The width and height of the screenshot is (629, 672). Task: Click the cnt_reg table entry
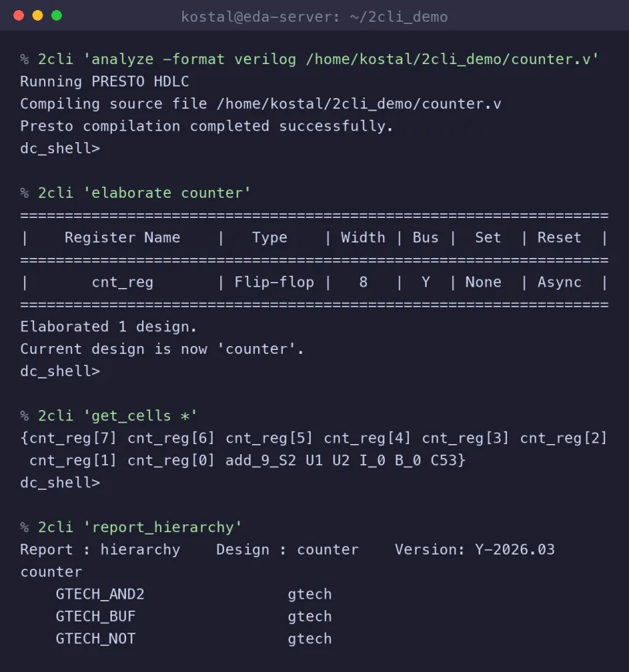click(123, 282)
